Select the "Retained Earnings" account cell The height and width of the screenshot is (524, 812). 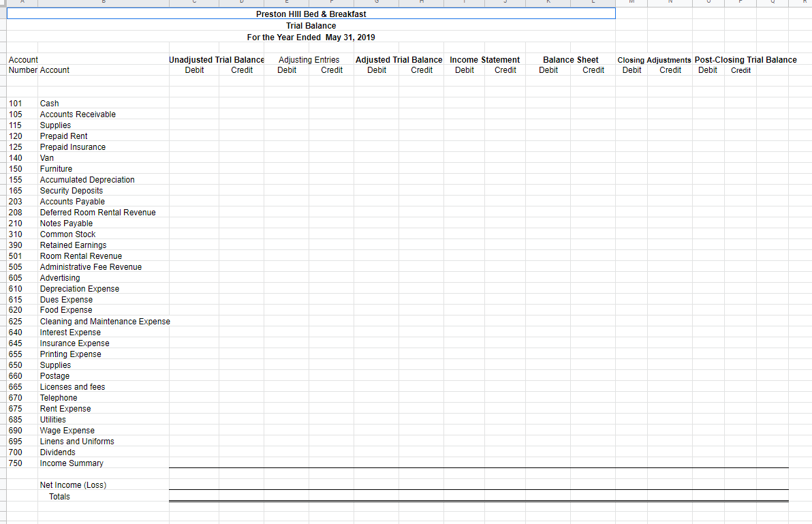73,245
